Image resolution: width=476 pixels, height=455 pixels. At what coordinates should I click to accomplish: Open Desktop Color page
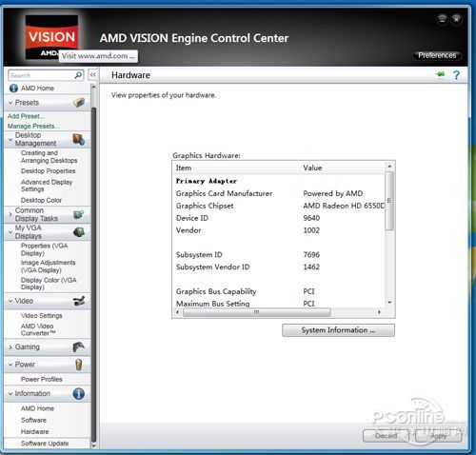41,200
